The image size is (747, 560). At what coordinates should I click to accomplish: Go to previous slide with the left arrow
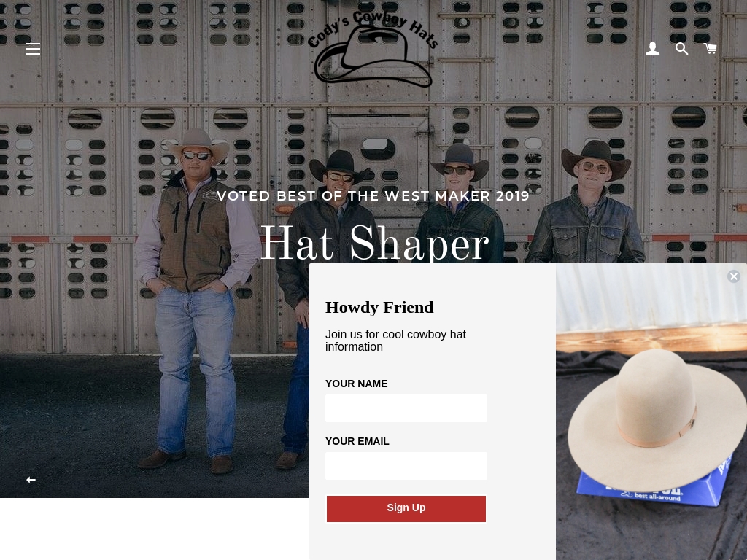pyautogui.click(x=31, y=480)
